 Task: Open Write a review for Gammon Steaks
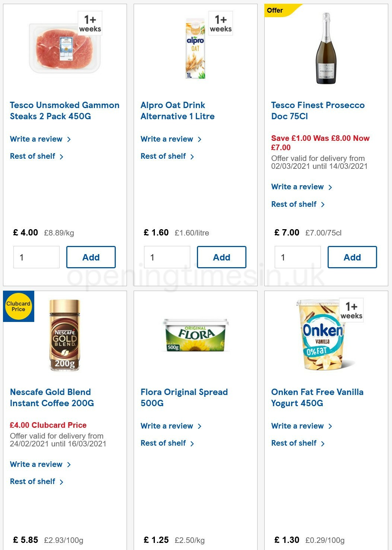(x=36, y=139)
